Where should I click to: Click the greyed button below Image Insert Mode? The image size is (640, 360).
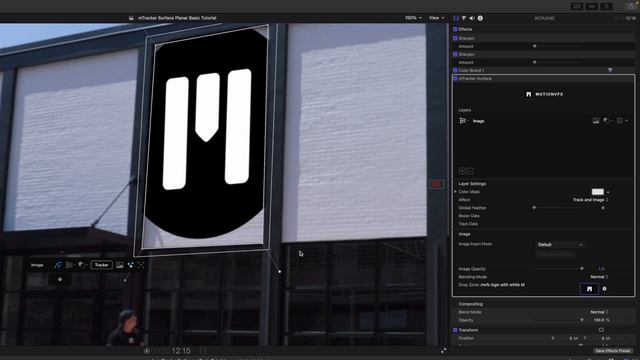[x=556, y=255]
